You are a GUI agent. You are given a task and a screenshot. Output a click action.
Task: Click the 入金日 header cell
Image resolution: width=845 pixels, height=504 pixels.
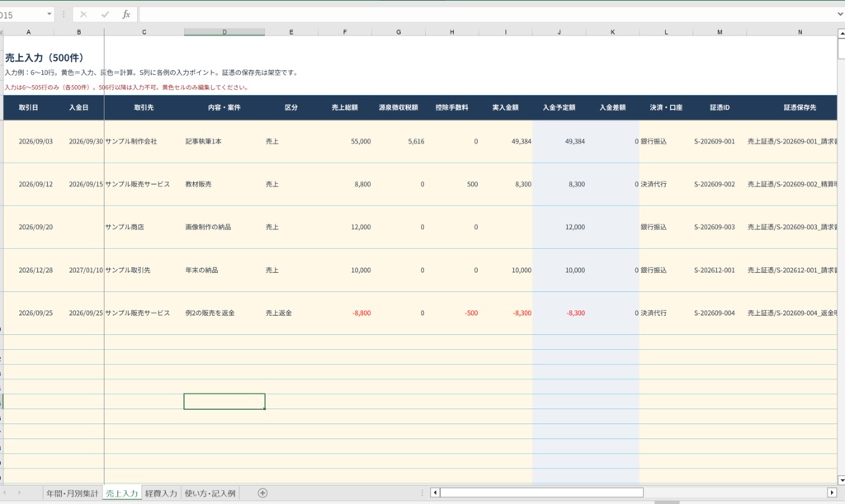tap(78, 108)
